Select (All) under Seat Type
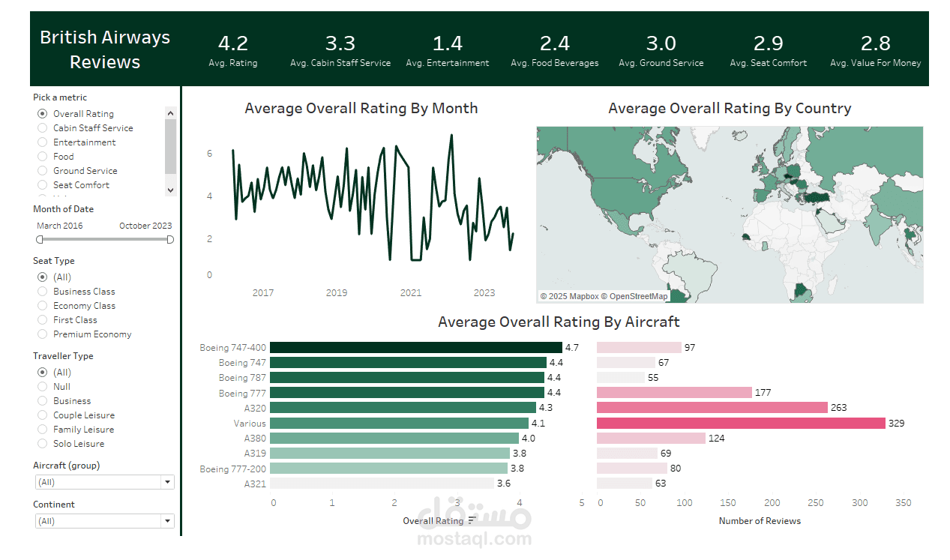This screenshot has width=950, height=560. click(x=42, y=277)
